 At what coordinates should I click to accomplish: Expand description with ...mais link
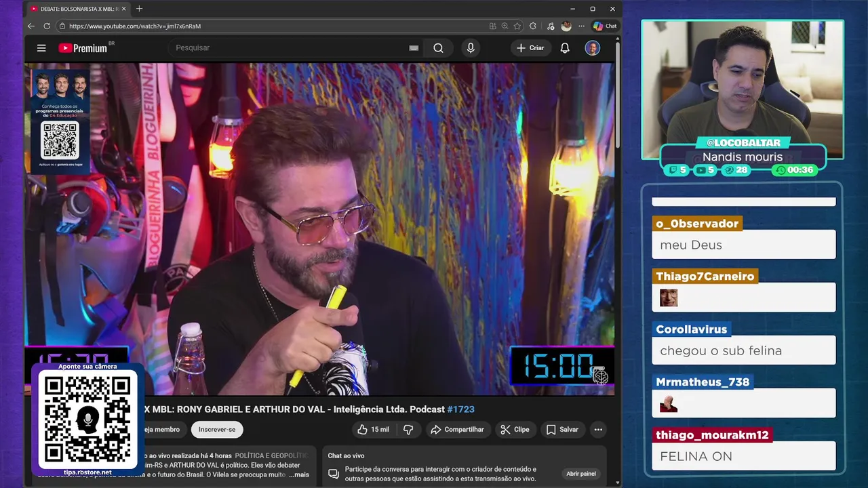coord(298,475)
